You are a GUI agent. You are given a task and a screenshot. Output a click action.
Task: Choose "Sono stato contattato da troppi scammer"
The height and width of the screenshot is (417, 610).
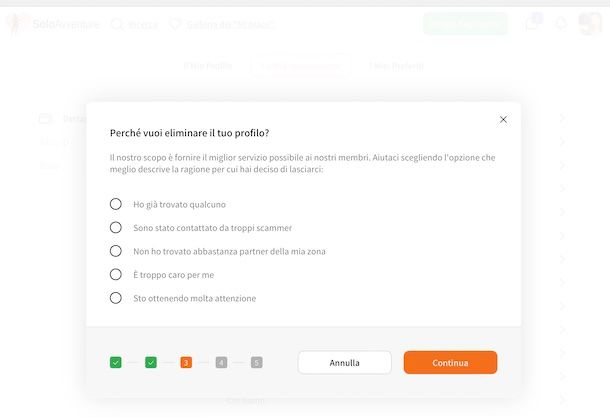(x=116, y=228)
